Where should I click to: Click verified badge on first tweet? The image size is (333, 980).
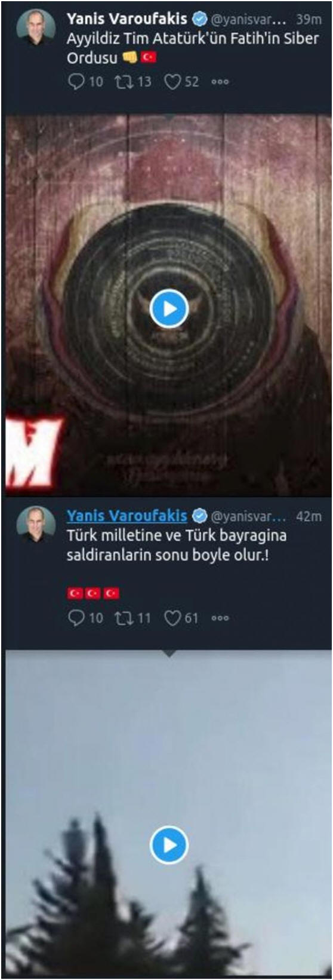tap(199, 20)
